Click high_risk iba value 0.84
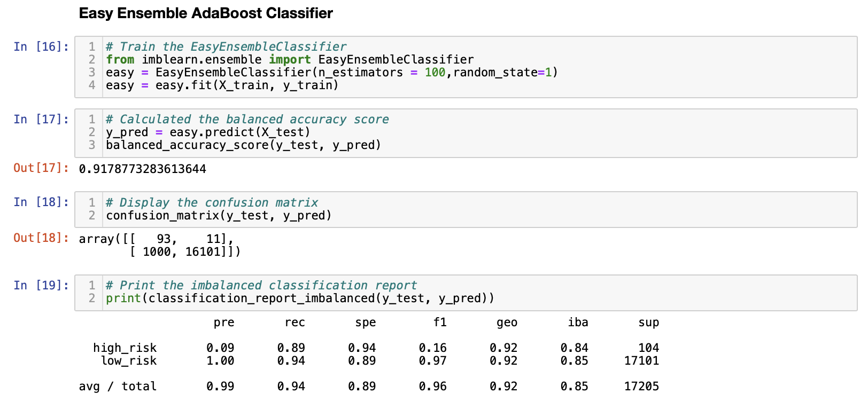 pos(574,348)
